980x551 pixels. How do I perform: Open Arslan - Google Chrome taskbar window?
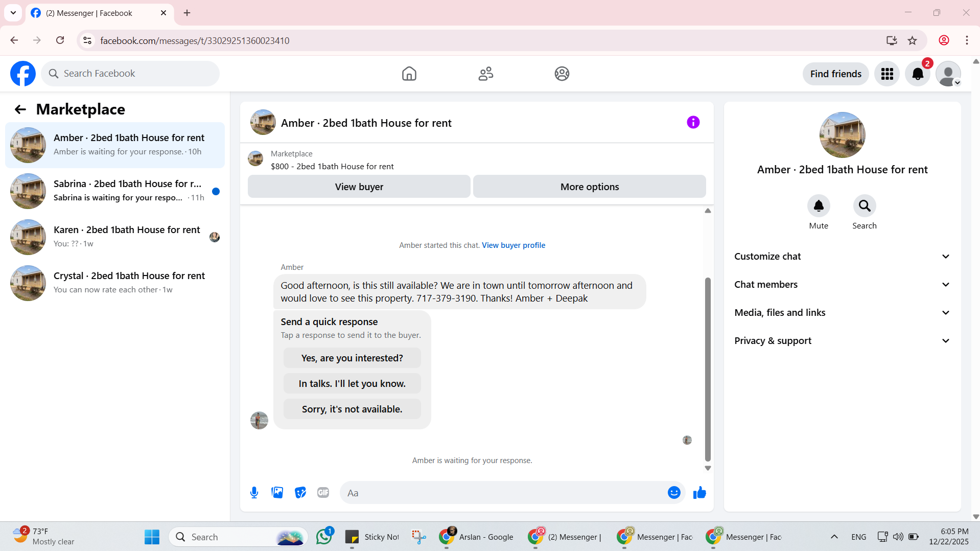click(x=476, y=537)
